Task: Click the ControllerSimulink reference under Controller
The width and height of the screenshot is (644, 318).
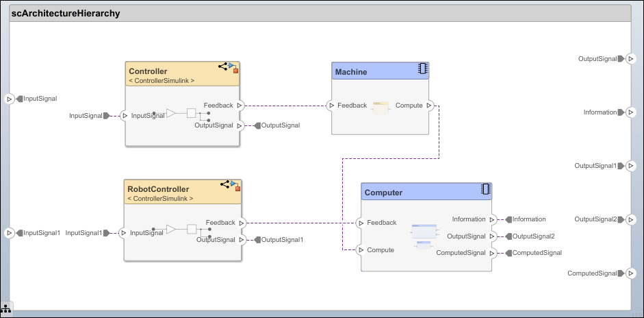Action: click(x=162, y=81)
